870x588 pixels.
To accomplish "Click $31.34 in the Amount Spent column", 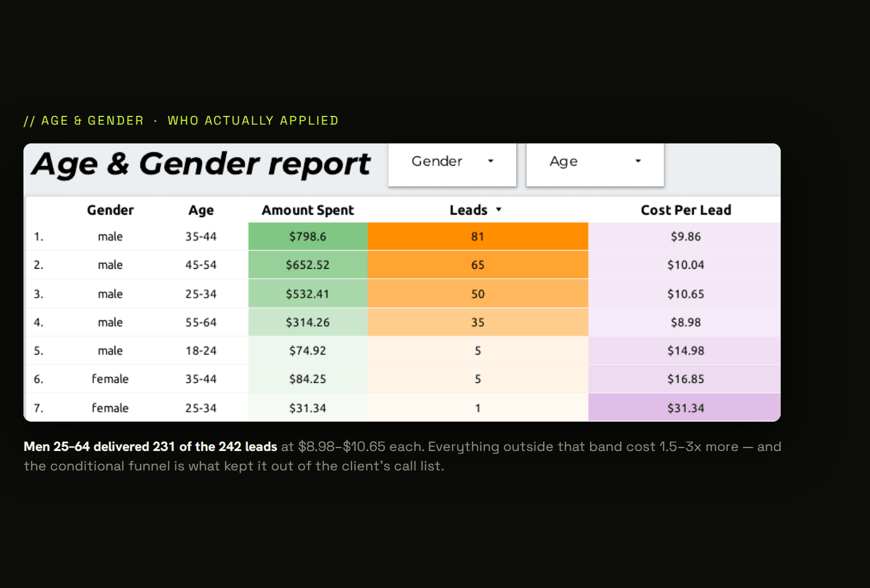I will [308, 407].
